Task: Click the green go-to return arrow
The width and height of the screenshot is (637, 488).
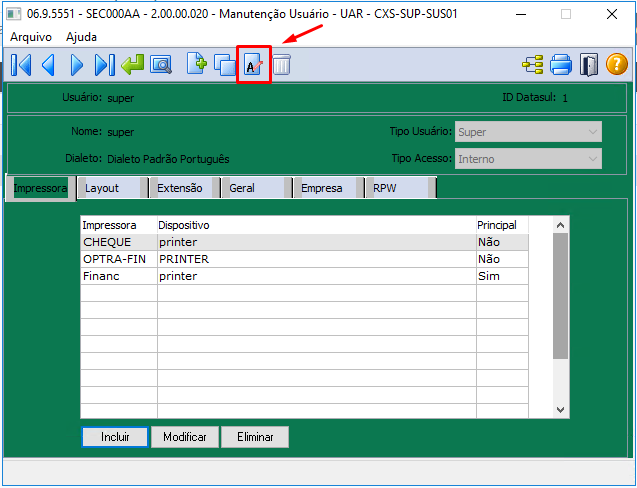Action: point(132,65)
